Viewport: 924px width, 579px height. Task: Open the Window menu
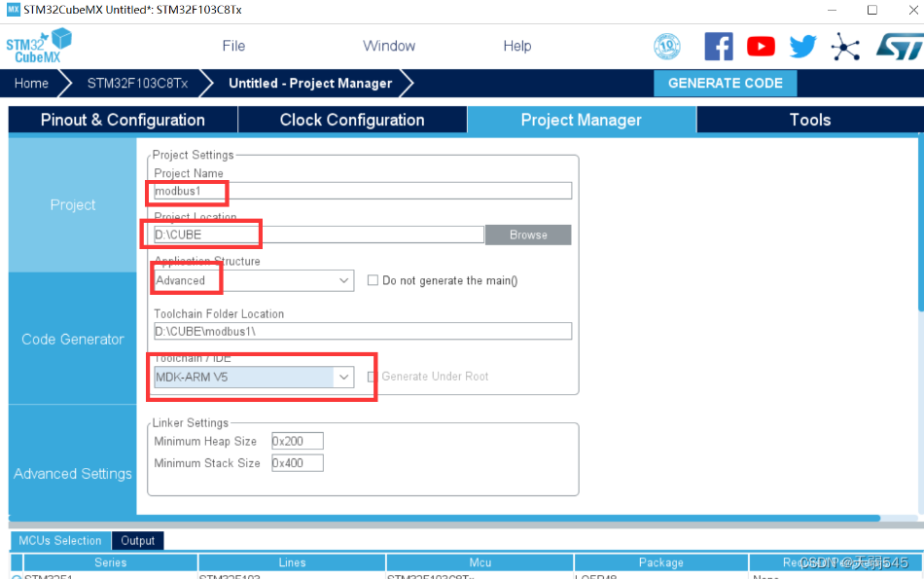(x=389, y=46)
